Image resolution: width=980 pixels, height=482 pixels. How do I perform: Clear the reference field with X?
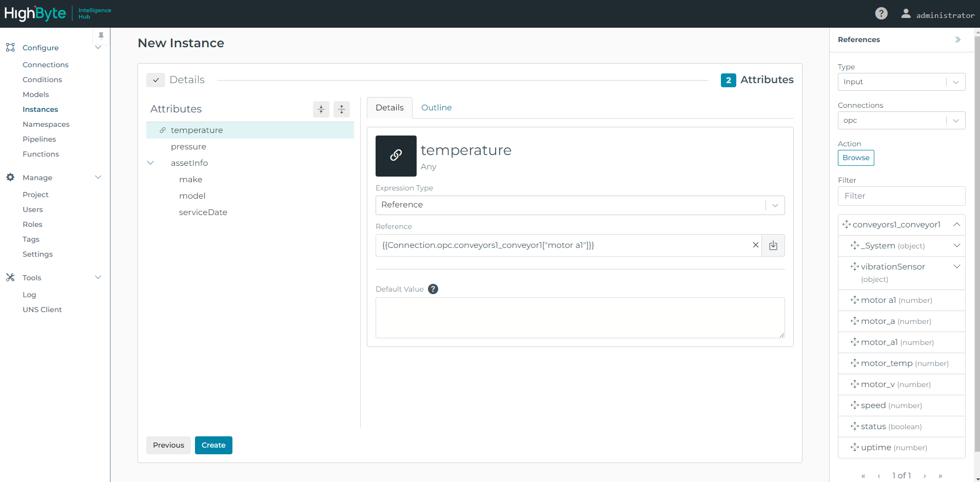[x=755, y=245]
